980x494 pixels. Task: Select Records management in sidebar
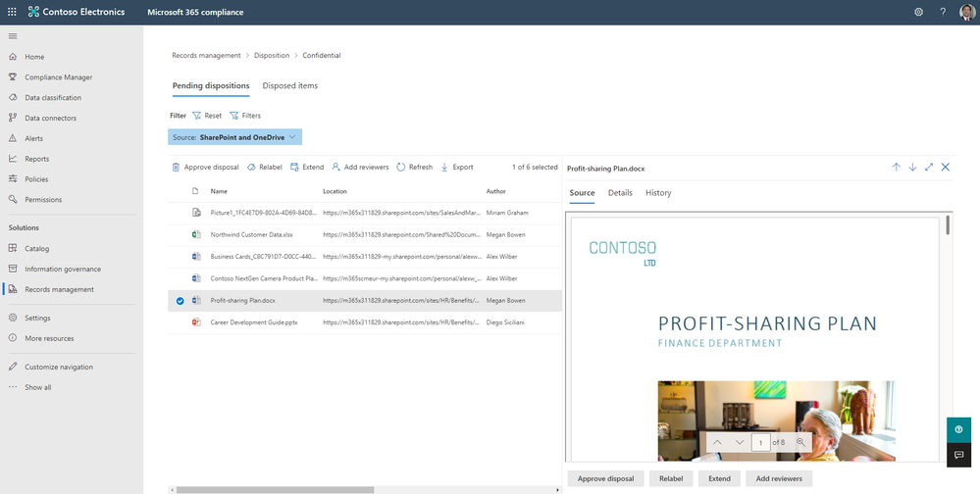pos(60,289)
